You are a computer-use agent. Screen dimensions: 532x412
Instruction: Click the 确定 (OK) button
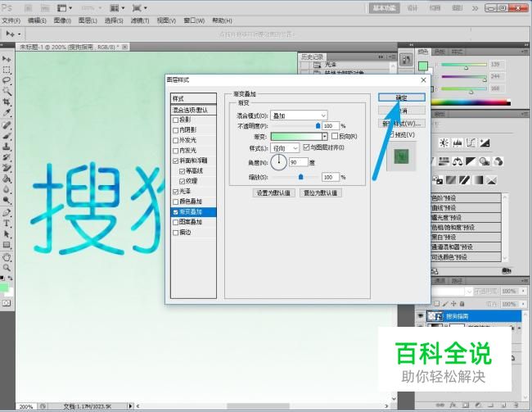402,97
